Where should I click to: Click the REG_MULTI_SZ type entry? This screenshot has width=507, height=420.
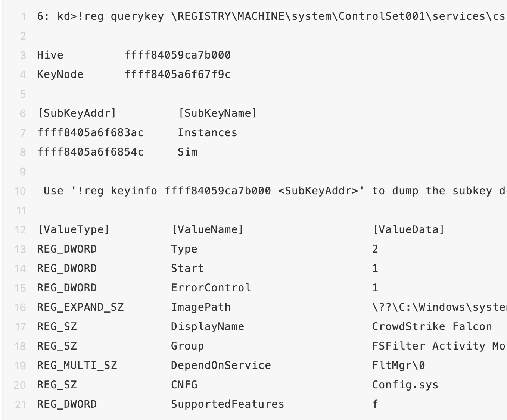(x=77, y=366)
